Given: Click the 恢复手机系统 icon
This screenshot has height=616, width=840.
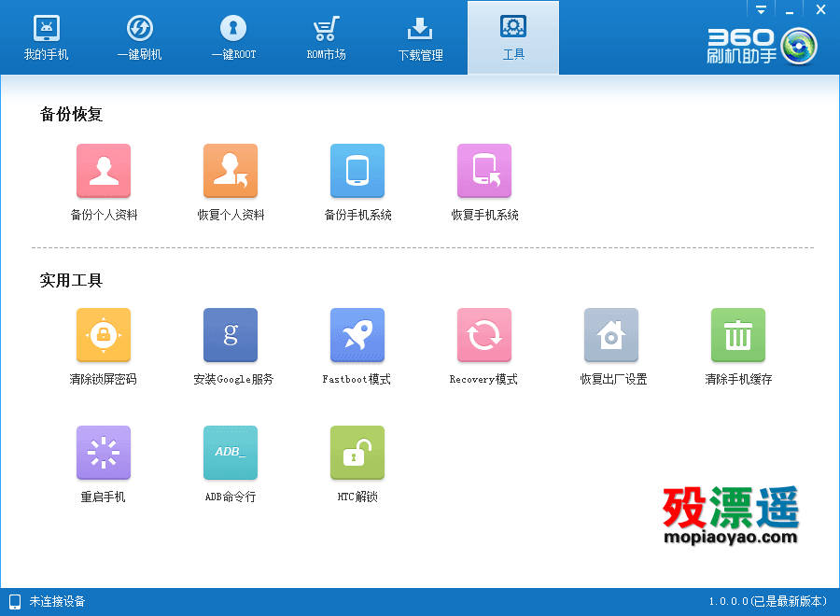Looking at the screenshot, I should [484, 171].
